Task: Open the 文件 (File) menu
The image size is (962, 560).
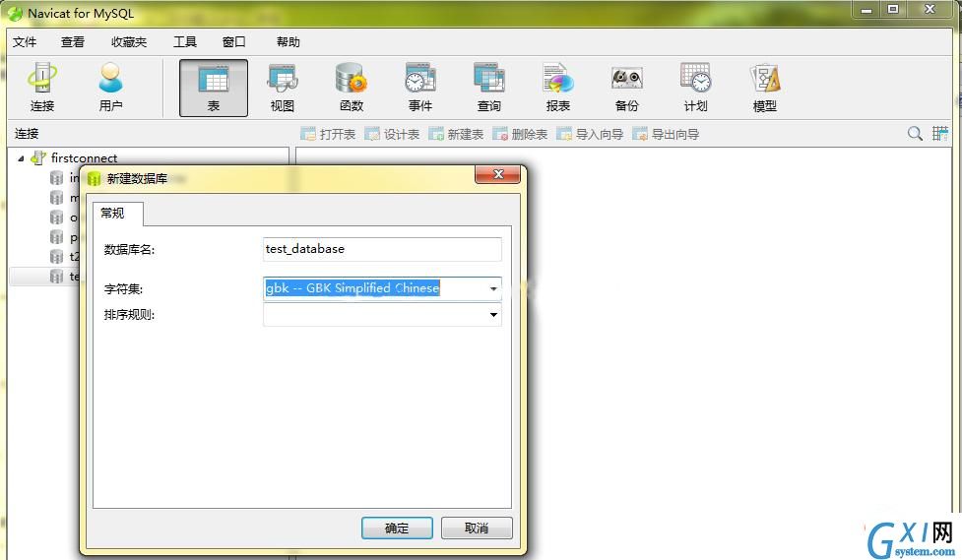Action: (x=25, y=41)
